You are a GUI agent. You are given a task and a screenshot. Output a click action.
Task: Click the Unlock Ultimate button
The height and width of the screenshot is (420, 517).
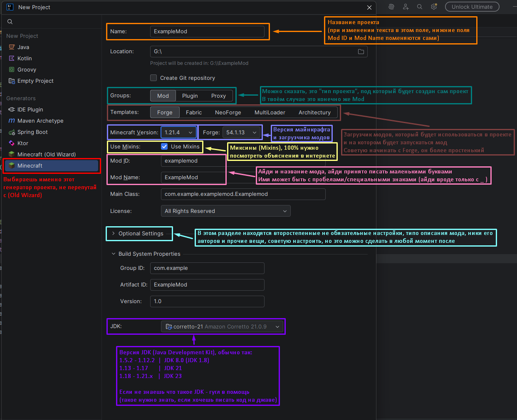[x=472, y=7]
